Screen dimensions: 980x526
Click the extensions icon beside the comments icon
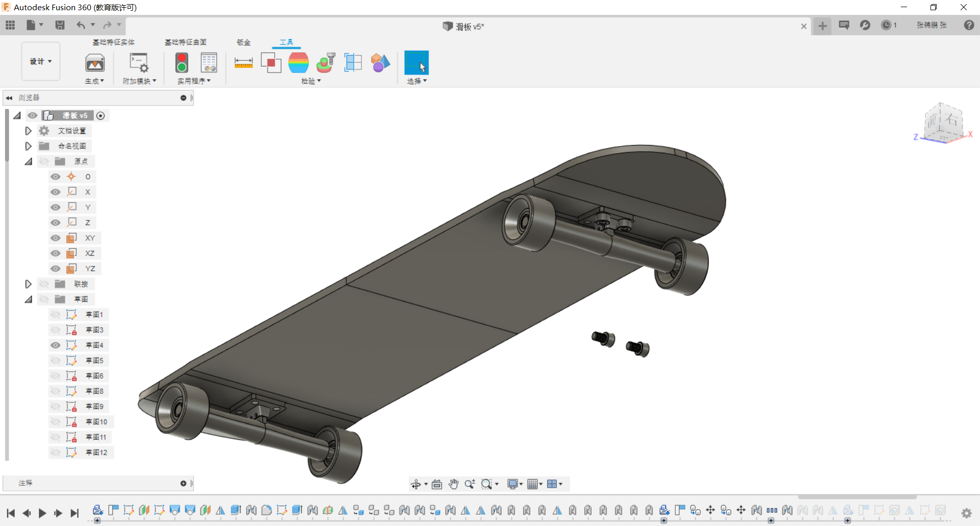865,25
